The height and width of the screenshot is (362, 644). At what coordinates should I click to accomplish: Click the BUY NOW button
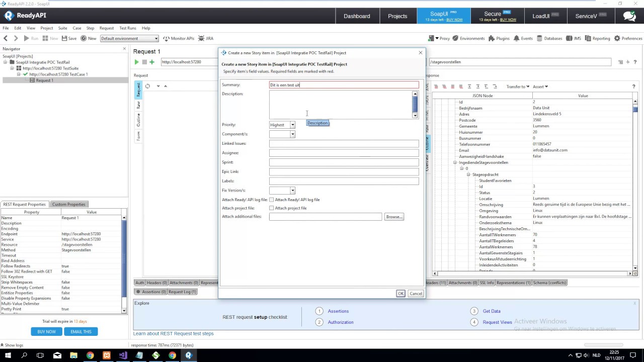46,331
